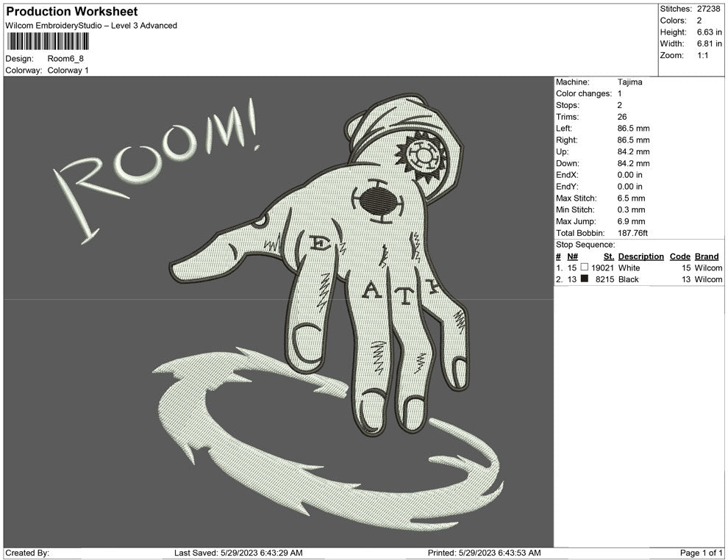
Task: Select the Wilcom EmbroideryStudio Level 3 Advanced line
Action: 91,26
